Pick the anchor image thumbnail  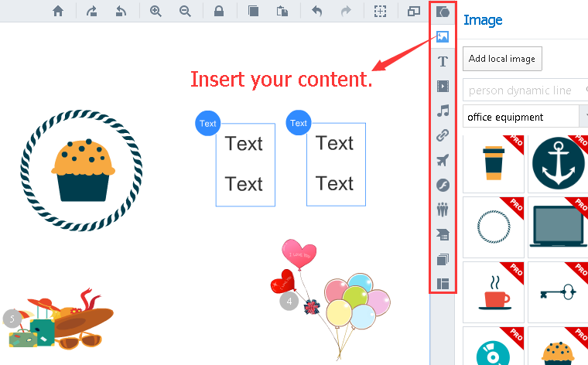[x=558, y=163]
